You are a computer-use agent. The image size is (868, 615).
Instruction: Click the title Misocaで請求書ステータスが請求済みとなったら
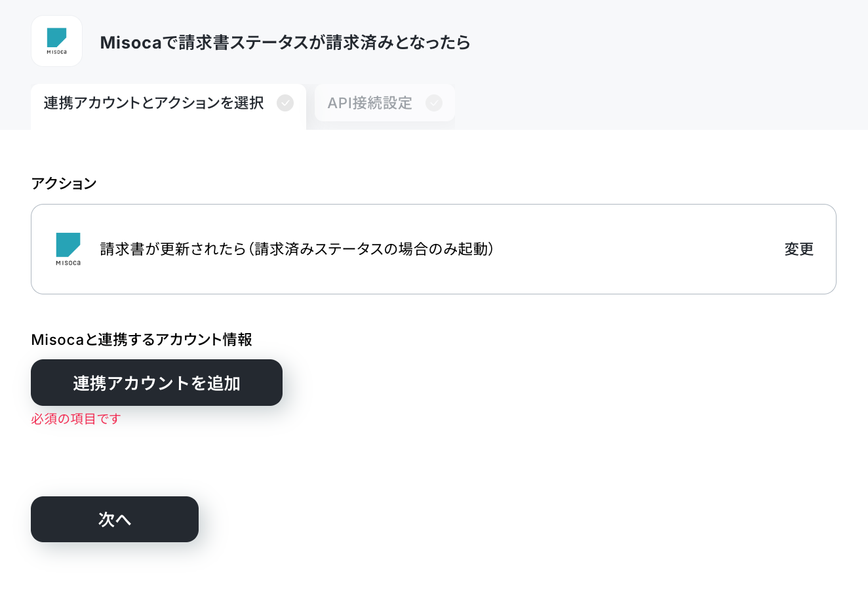coord(285,42)
